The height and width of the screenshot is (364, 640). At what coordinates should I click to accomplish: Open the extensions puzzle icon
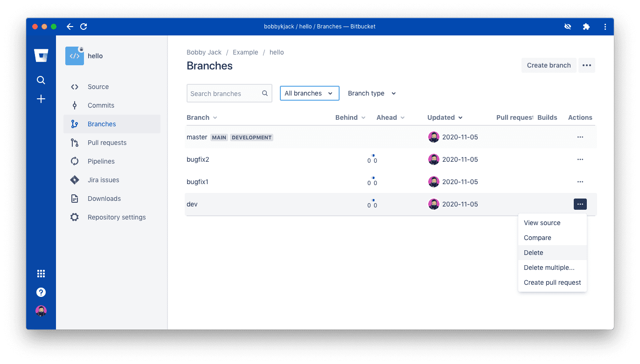(586, 27)
